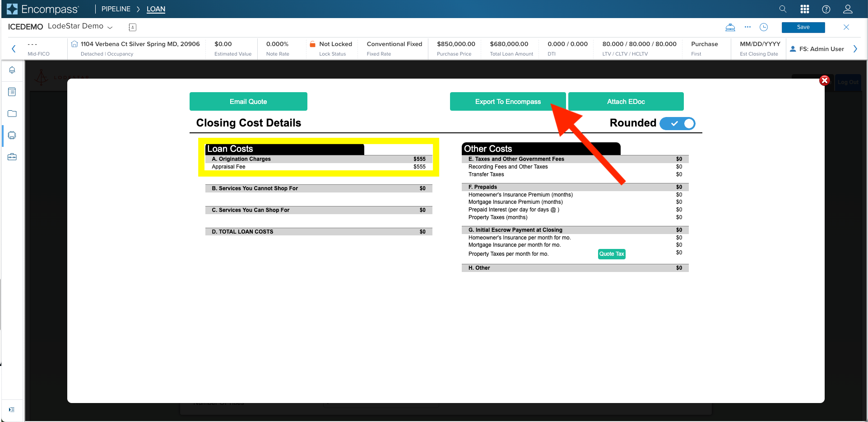
Task: Click Export To Encompass button
Action: tap(508, 102)
